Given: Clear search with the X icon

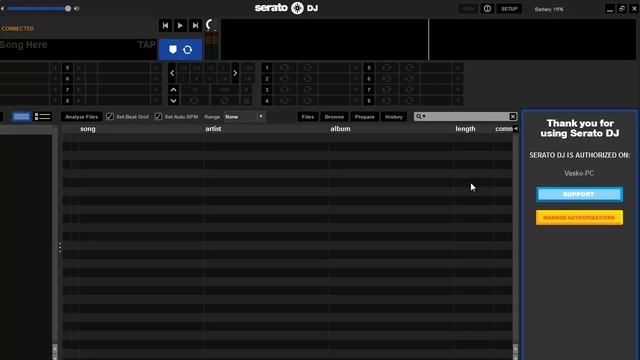Looking at the screenshot, I should [513, 117].
